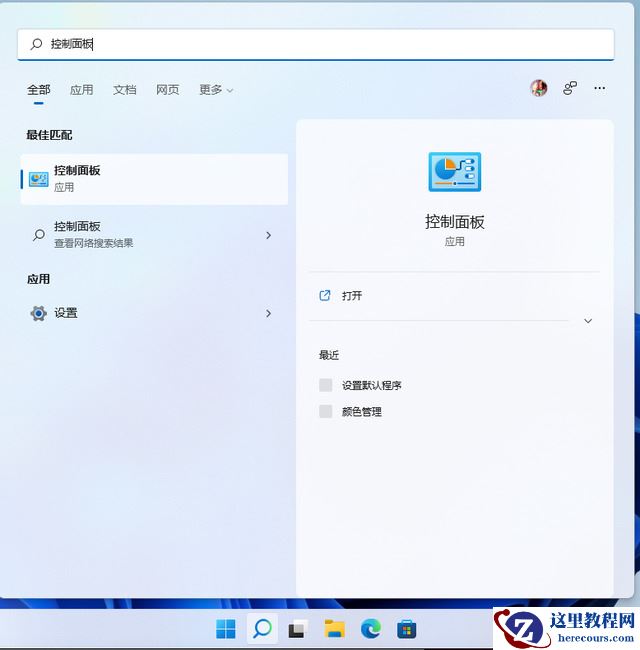Screen dimensions: 640x650
Task: Open the 设置 app result
Action: tap(154, 313)
